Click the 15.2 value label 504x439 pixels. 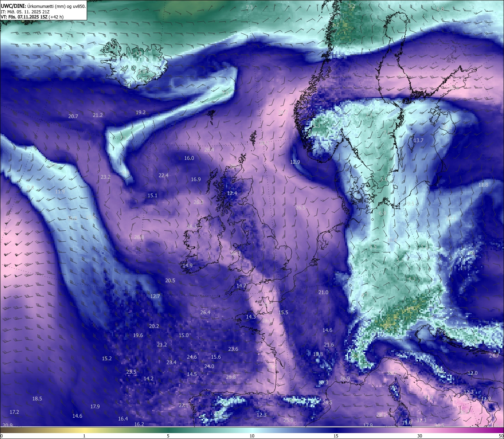(x=107, y=358)
